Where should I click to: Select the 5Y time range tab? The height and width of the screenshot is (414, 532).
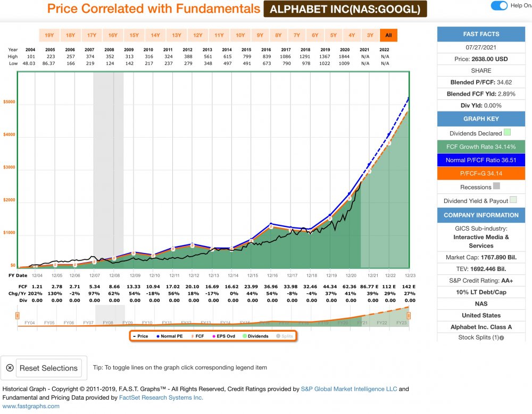(x=334, y=35)
